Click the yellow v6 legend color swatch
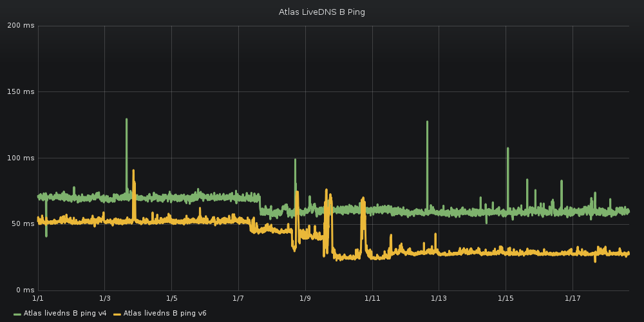The width and height of the screenshot is (644, 322). coord(117,314)
